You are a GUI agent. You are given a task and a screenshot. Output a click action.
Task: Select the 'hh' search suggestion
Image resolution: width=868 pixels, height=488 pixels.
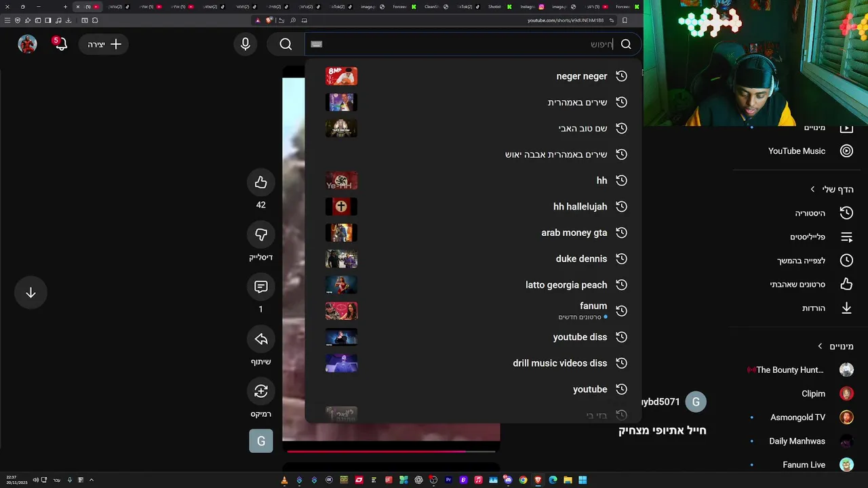pos(473,180)
